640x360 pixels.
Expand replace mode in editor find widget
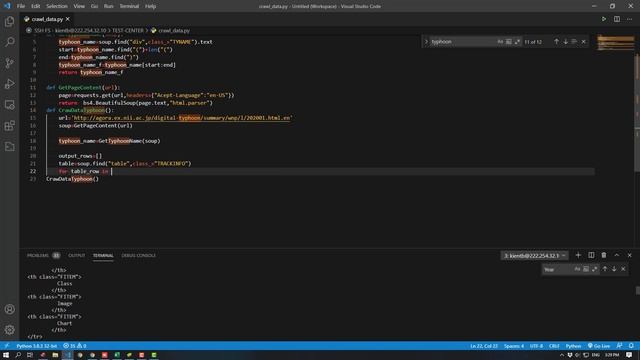[x=426, y=42]
